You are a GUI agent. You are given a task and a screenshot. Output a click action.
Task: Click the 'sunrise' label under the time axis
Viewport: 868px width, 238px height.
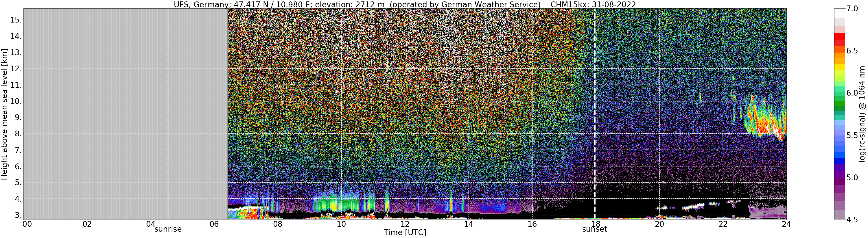(168, 229)
